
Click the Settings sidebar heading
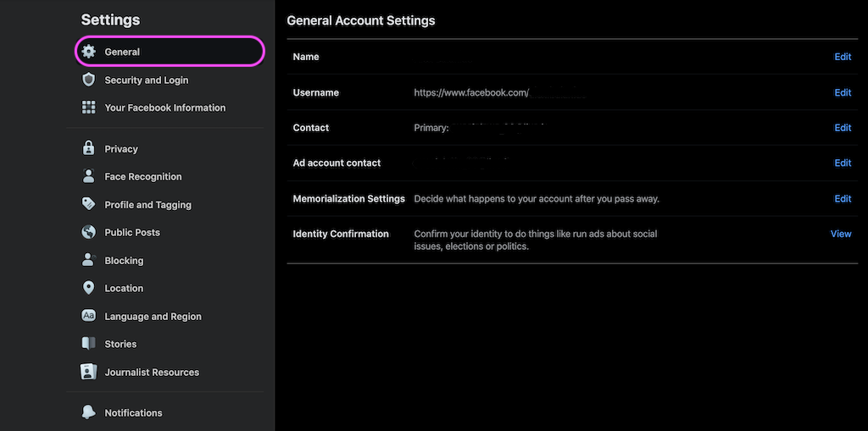pos(110,20)
